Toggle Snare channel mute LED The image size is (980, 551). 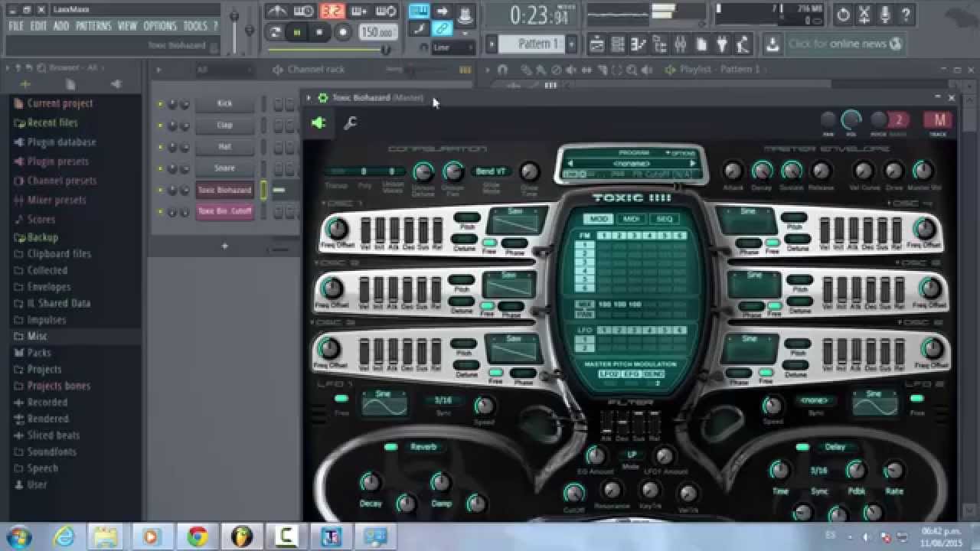(x=160, y=168)
